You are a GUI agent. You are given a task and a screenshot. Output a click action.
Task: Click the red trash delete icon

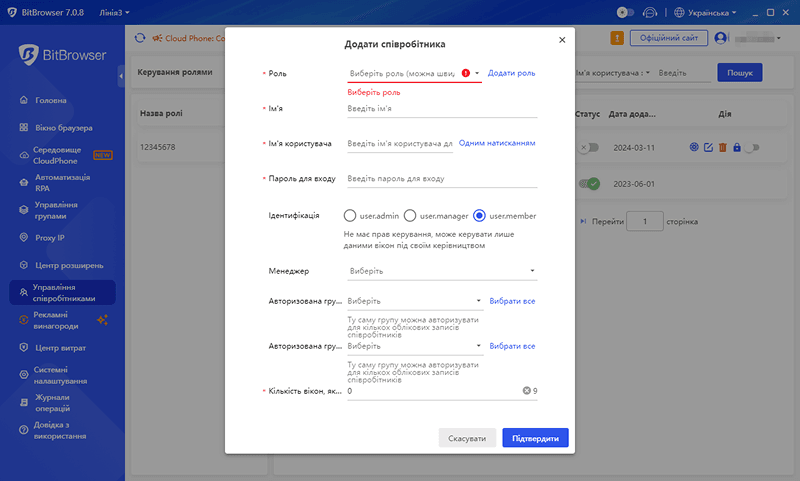pyautogui.click(x=722, y=148)
